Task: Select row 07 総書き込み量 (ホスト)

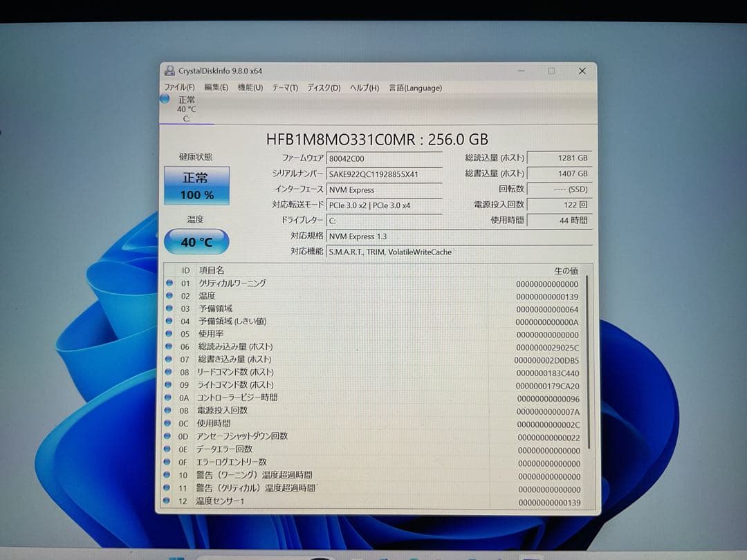Action: (373, 360)
